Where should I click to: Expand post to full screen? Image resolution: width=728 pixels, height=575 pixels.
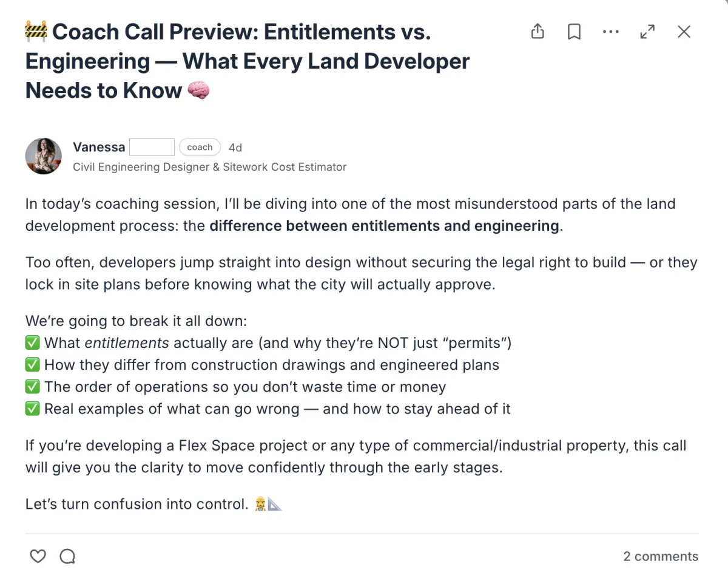(x=647, y=32)
